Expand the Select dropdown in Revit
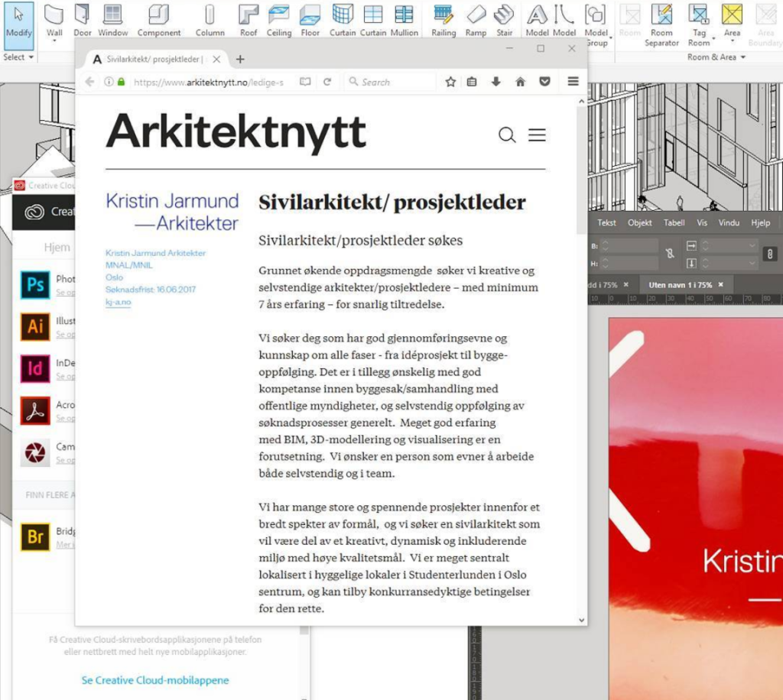783x700 pixels. tap(18, 57)
